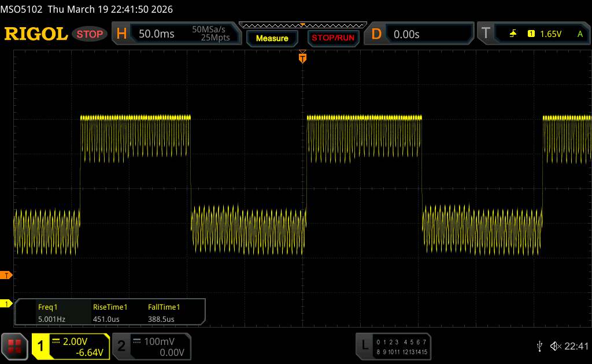The height and width of the screenshot is (364, 592).
Task: Enable channel 2 at 100mV
Action: tap(151, 346)
